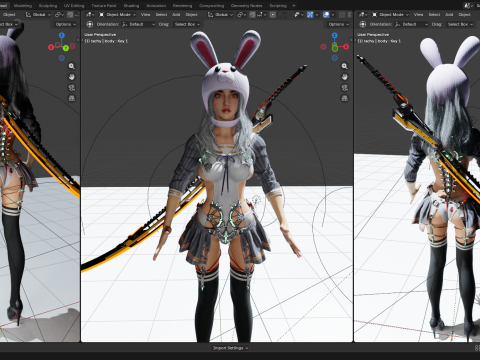
Task: Open Drag Select Box dropdown in middle viewport
Action: pyautogui.click(x=187, y=24)
